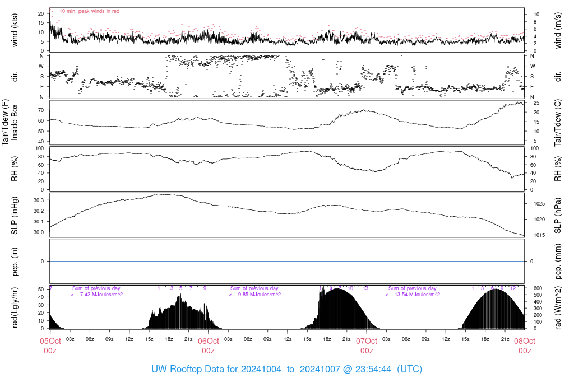
Task: Click the '30.0' tick on SLP inHg axis
Action: (x=39, y=232)
